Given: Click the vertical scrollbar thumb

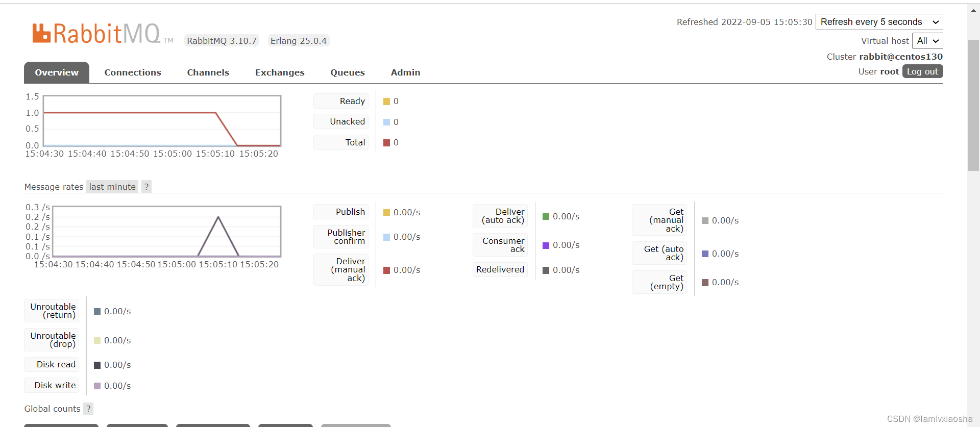Looking at the screenshot, I should pos(973,106).
